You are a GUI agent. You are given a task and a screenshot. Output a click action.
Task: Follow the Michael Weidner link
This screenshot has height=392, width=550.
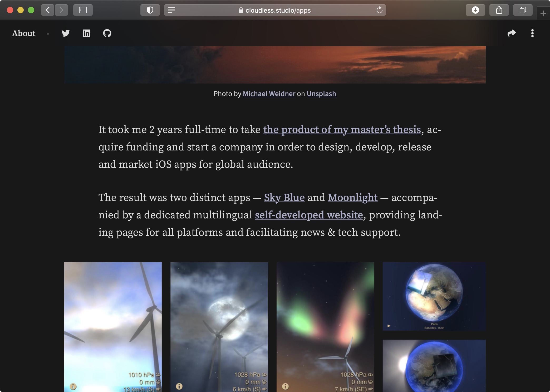(x=269, y=94)
